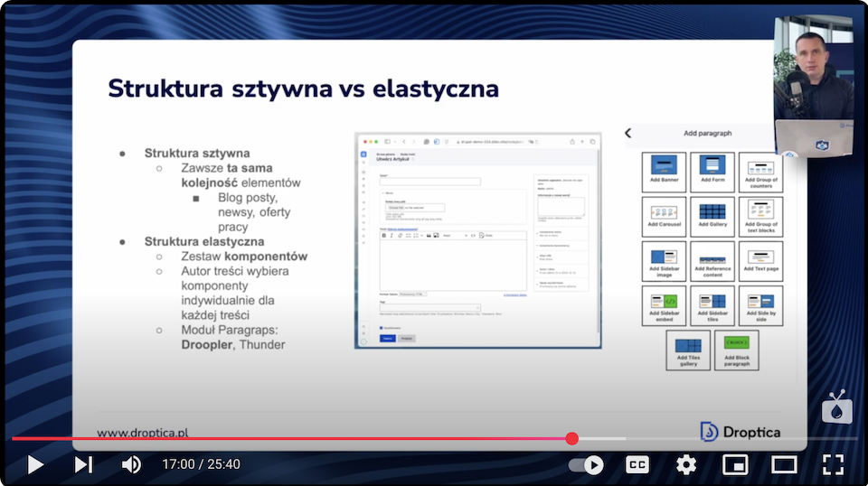Click the channel watermark droplet icon
This screenshot has height=486, width=868.
837,407
